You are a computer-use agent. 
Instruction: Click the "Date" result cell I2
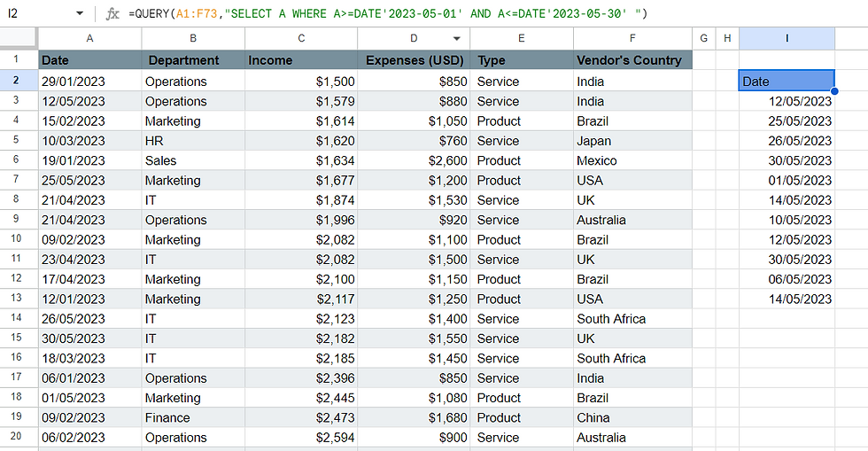pyautogui.click(x=786, y=82)
